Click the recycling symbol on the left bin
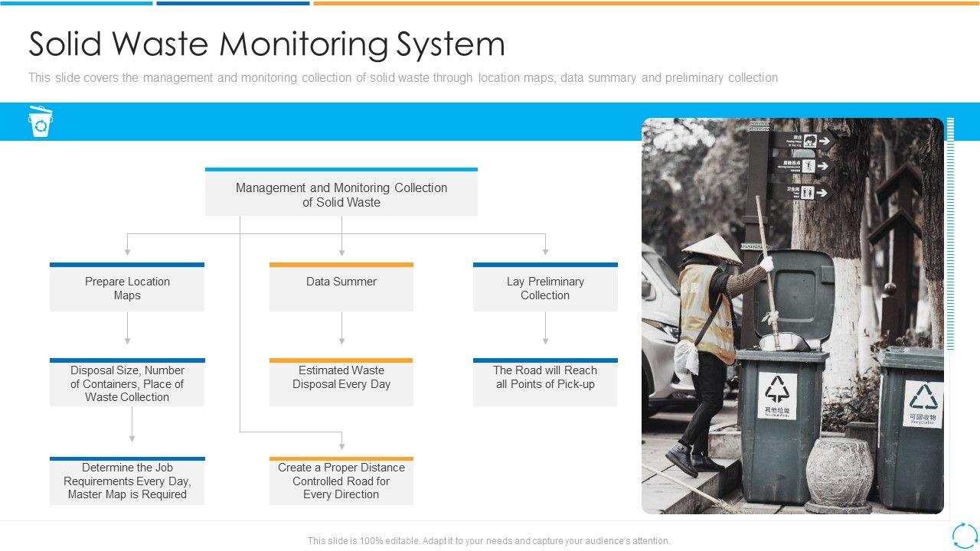980x551 pixels. point(778,390)
